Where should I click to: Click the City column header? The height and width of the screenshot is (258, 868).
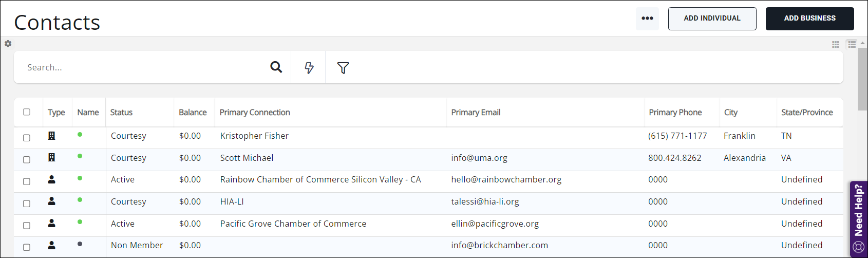(x=730, y=113)
